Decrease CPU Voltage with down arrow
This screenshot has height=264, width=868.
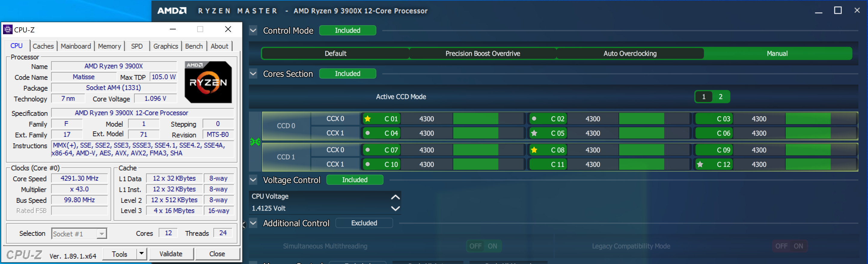(x=395, y=208)
